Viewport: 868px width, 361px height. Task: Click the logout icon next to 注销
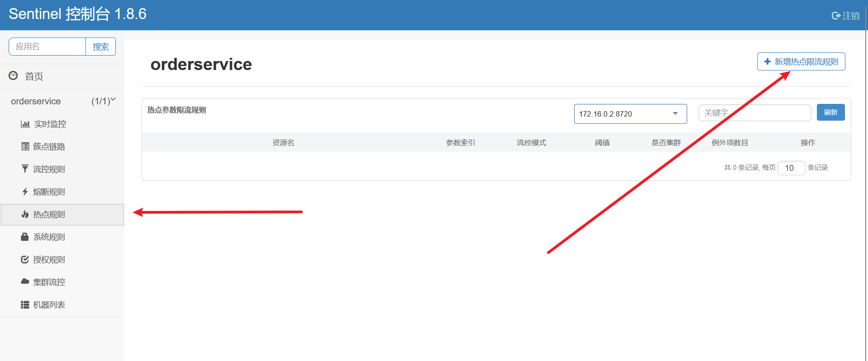coord(836,16)
